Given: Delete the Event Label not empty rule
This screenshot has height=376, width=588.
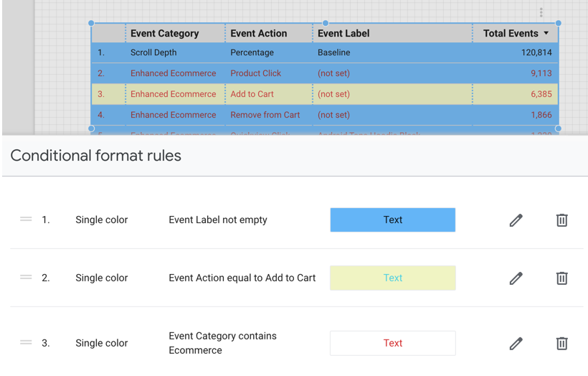Looking at the screenshot, I should 561,220.
